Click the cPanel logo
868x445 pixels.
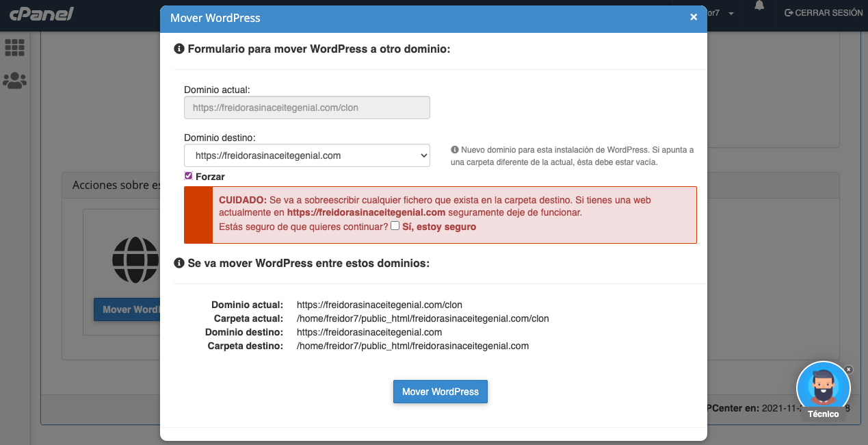[x=41, y=14]
